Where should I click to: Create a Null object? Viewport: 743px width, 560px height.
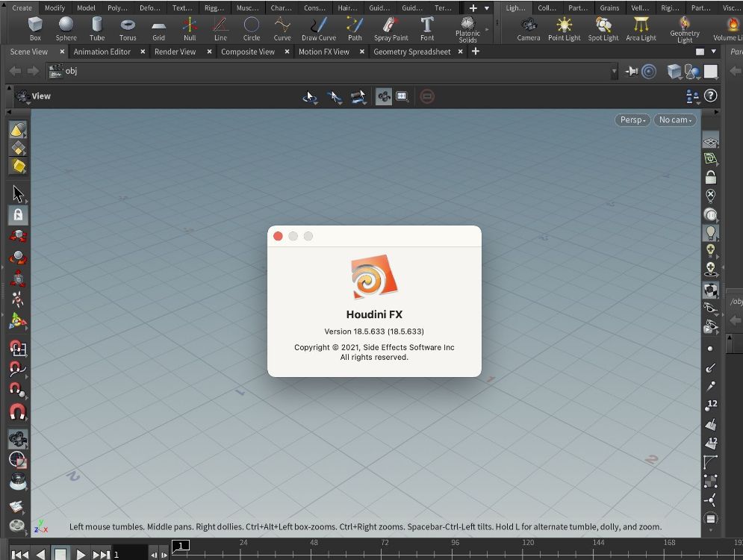tap(190, 28)
